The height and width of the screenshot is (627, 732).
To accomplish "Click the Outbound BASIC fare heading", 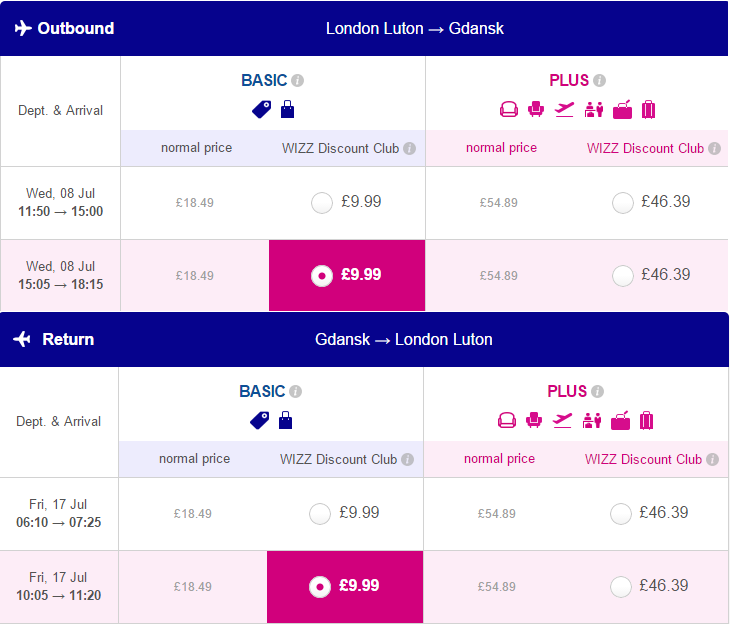I will click(x=264, y=81).
